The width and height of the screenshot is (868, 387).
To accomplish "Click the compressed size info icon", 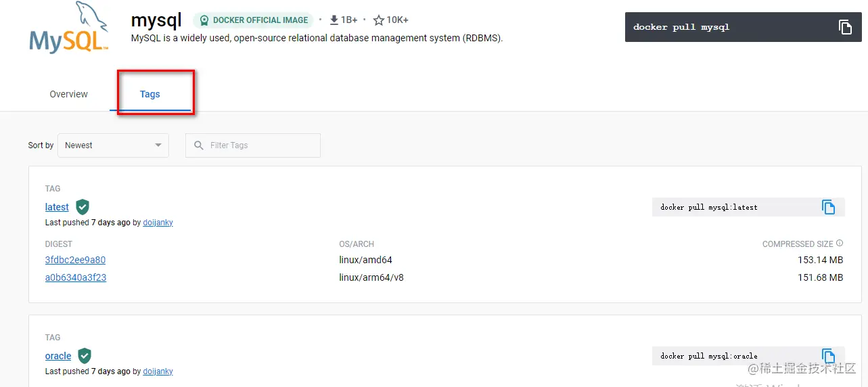I will [840, 244].
